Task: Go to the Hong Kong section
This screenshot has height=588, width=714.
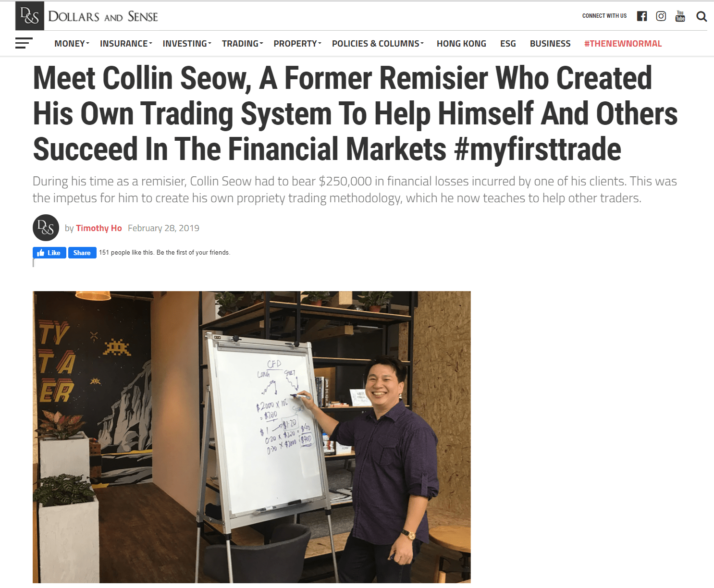Action: coord(461,44)
